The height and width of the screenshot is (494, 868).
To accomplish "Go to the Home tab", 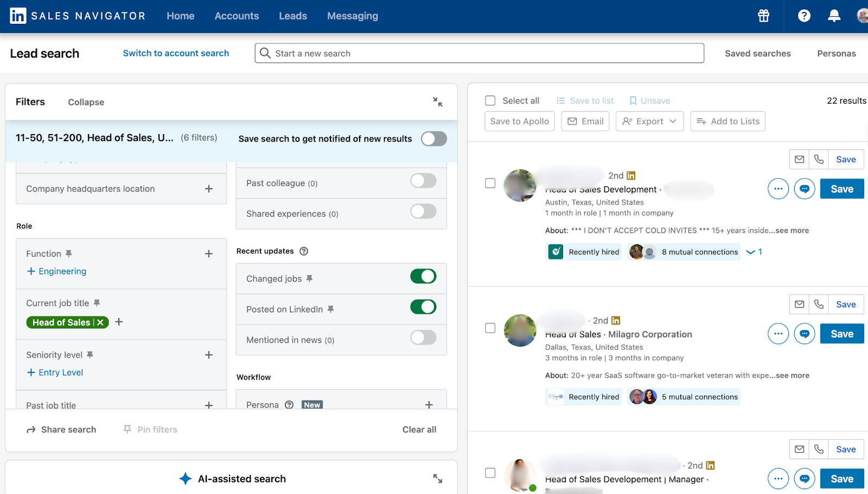I will (181, 16).
